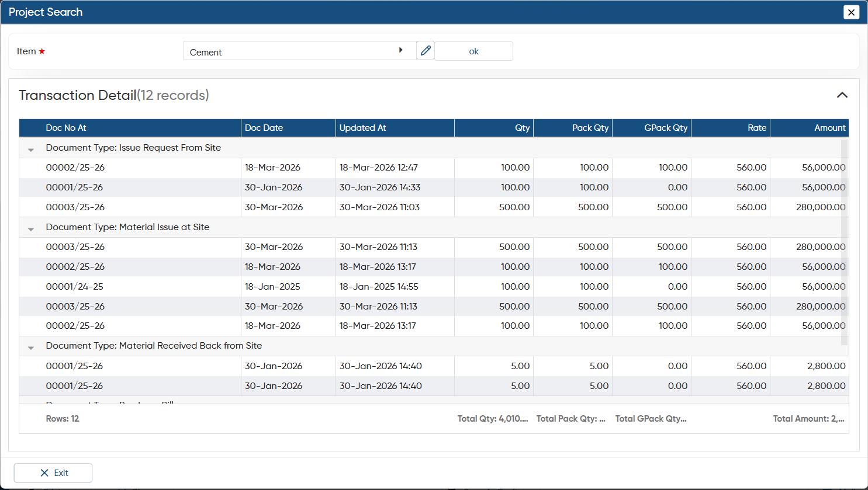Image resolution: width=868 pixels, height=490 pixels.
Task: Click Total Qty summary in footer
Action: point(493,419)
